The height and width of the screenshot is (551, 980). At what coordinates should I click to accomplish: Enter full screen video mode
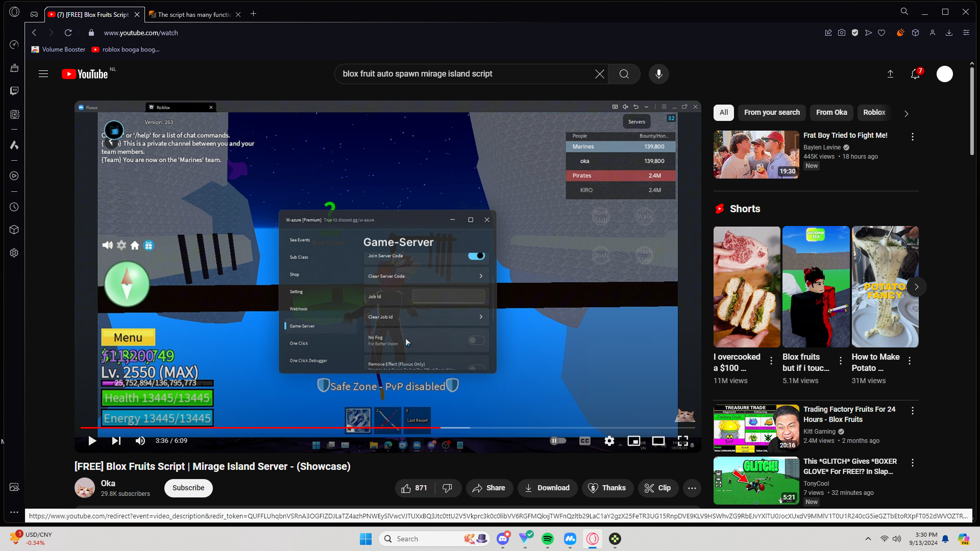pos(683,441)
